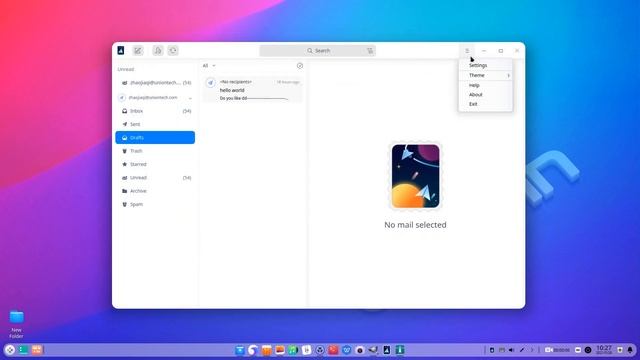Image resolution: width=640 pixels, height=360 pixels.
Task: Open the Trash folder
Action: click(x=155, y=151)
